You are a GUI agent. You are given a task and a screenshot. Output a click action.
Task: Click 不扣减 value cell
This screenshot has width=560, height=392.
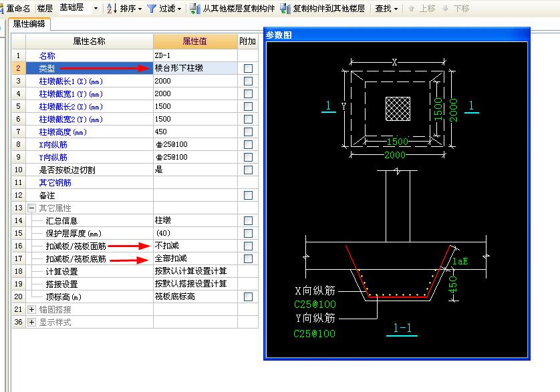pos(195,246)
